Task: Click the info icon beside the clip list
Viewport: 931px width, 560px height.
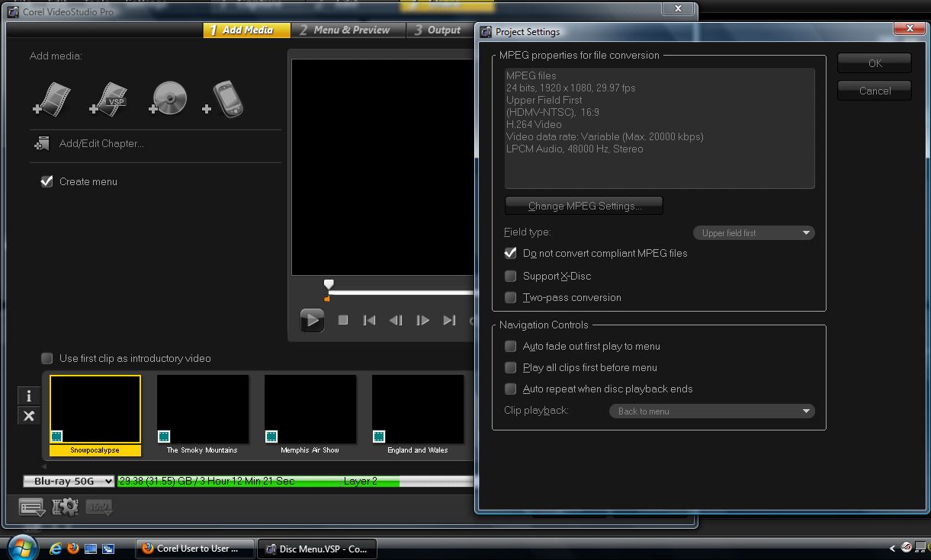Action: (28, 395)
